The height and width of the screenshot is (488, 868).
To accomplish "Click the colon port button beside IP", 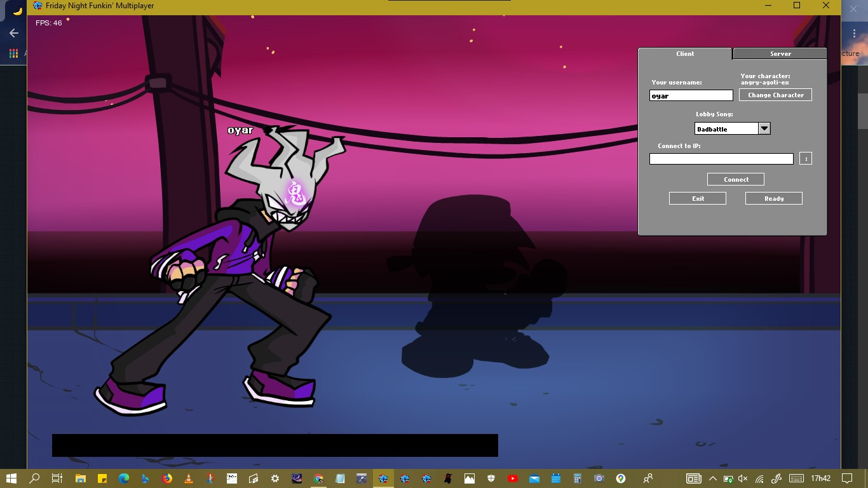I will (x=806, y=159).
